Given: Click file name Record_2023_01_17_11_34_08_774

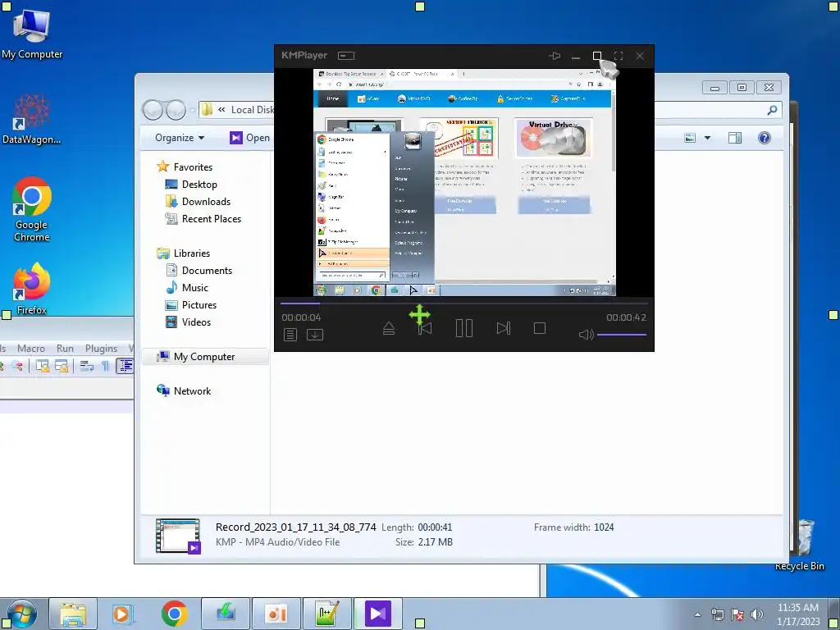Looking at the screenshot, I should pyautogui.click(x=295, y=527).
